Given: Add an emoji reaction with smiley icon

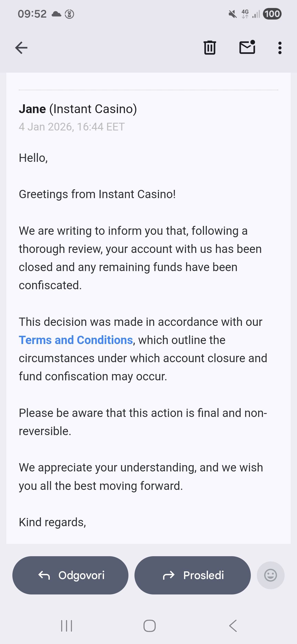Looking at the screenshot, I should point(270,575).
